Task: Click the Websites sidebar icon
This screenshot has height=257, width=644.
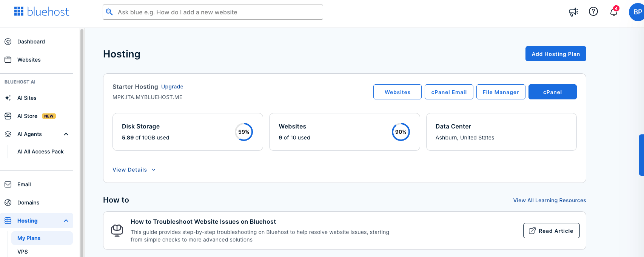Action: 8,60
